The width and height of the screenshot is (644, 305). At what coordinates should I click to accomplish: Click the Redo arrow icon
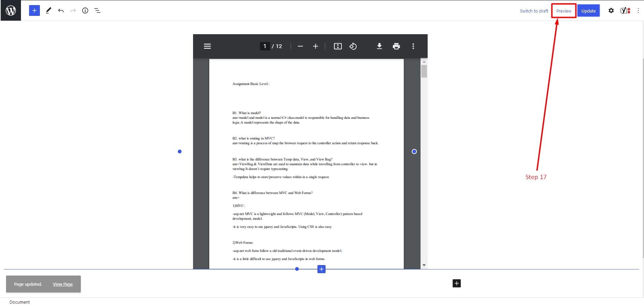pos(73,10)
